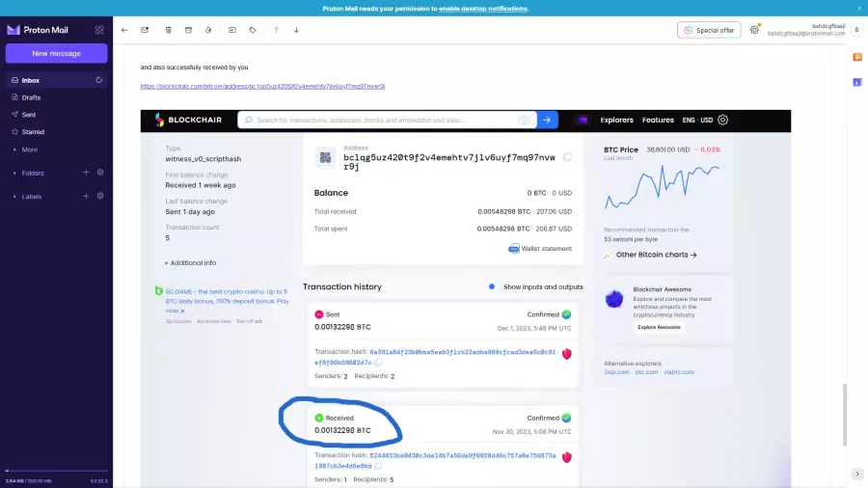Image resolution: width=868 pixels, height=488 pixels.
Task: Click the Blockchair logo in the image
Action: 188,120
